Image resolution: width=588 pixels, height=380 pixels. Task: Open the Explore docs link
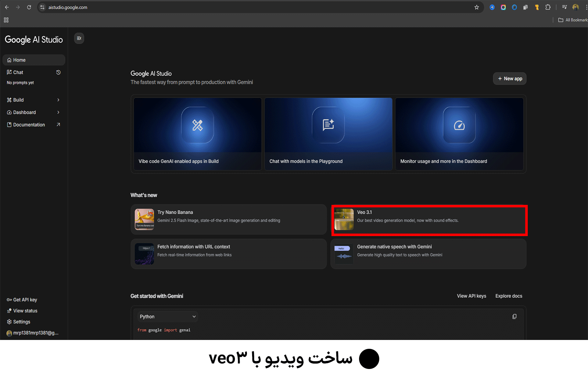[x=508, y=296]
